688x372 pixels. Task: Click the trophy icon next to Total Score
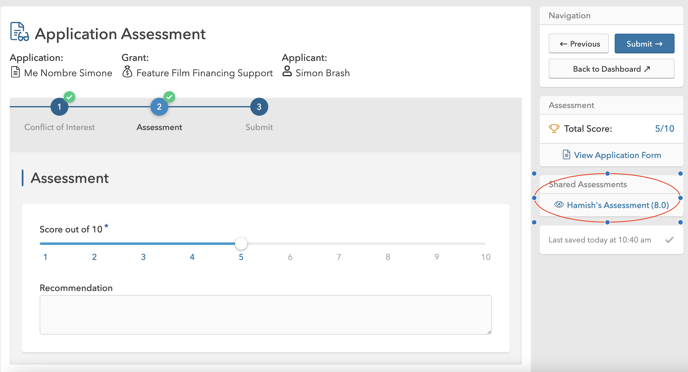point(554,129)
